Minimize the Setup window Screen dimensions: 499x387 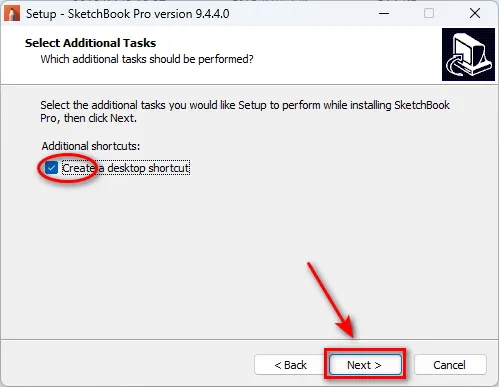coord(384,14)
